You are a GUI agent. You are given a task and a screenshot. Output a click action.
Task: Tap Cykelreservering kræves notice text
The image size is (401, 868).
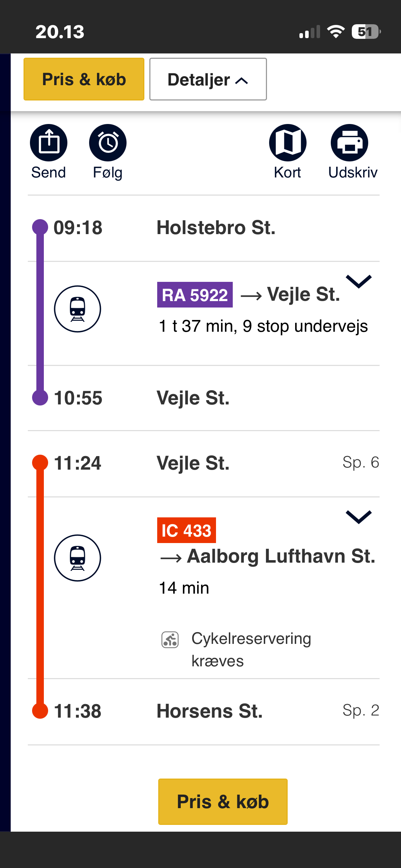click(x=251, y=650)
